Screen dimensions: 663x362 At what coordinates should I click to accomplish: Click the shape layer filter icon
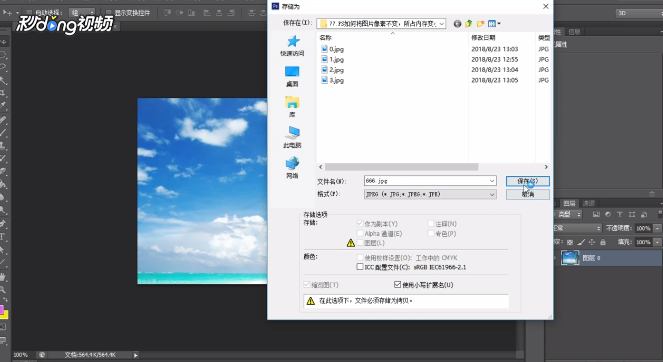coord(632,214)
